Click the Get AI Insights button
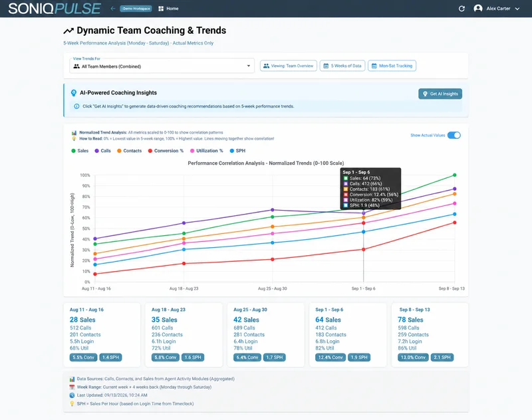 tap(440, 94)
